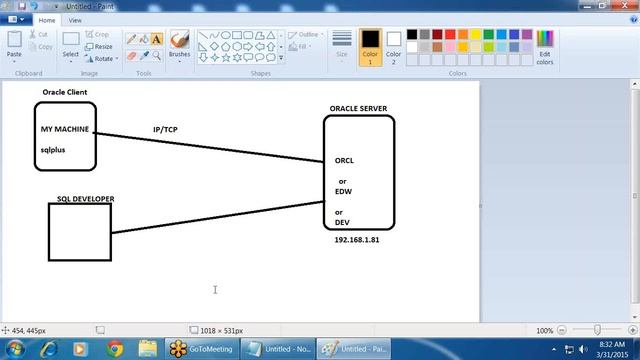Select the Magnifier tool
640x360 pixels.
click(x=156, y=56)
